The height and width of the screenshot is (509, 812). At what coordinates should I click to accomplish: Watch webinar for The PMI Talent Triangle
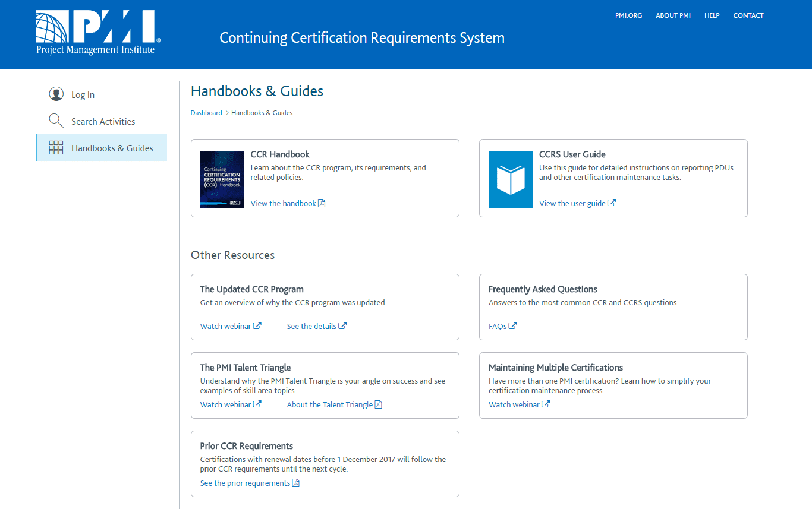click(x=226, y=404)
